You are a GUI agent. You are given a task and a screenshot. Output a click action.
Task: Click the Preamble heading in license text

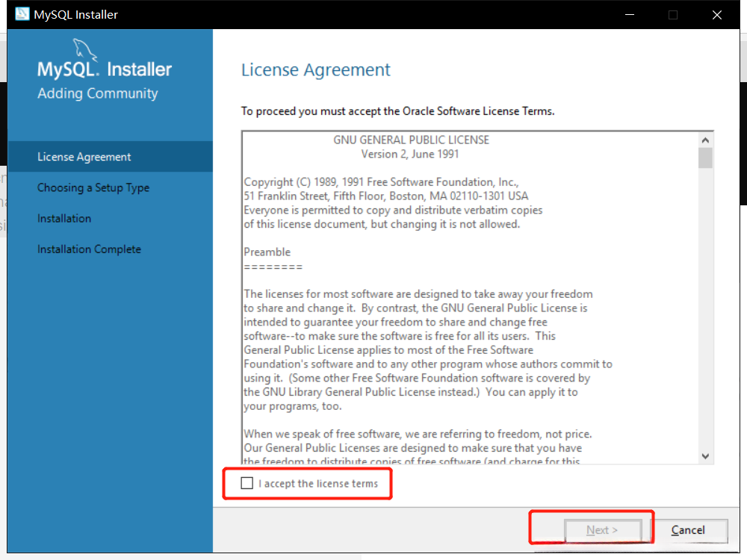click(267, 252)
